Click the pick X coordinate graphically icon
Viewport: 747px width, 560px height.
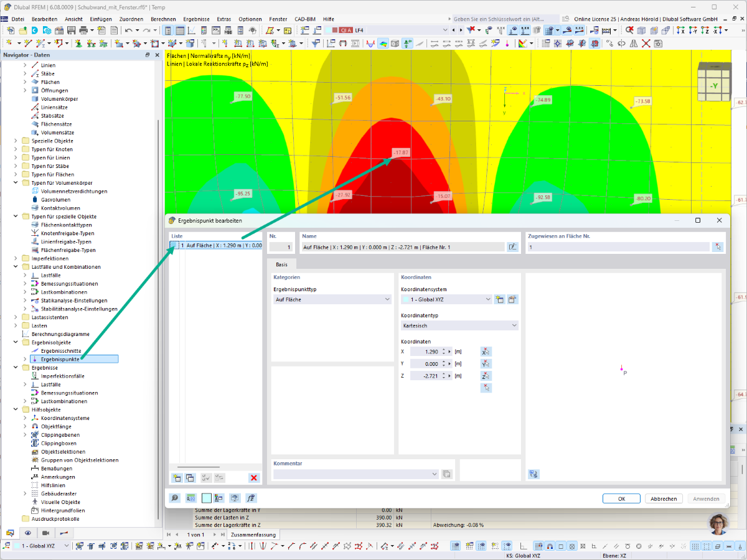(x=486, y=352)
